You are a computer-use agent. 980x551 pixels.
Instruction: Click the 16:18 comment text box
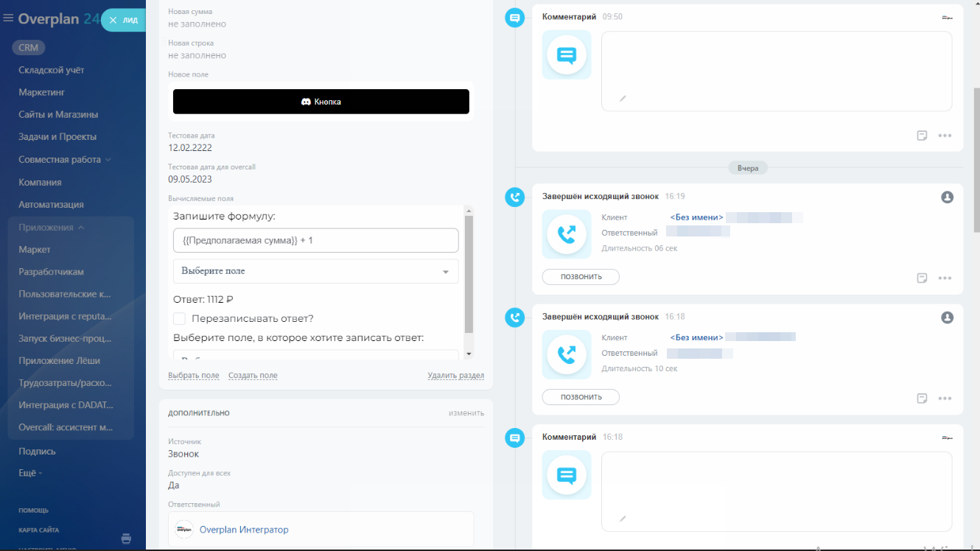(x=777, y=492)
